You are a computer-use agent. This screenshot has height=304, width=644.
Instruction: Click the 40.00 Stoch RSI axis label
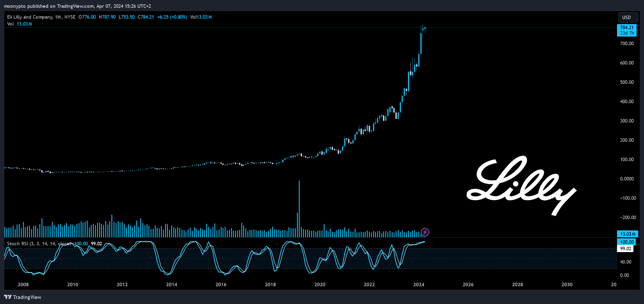click(x=626, y=262)
